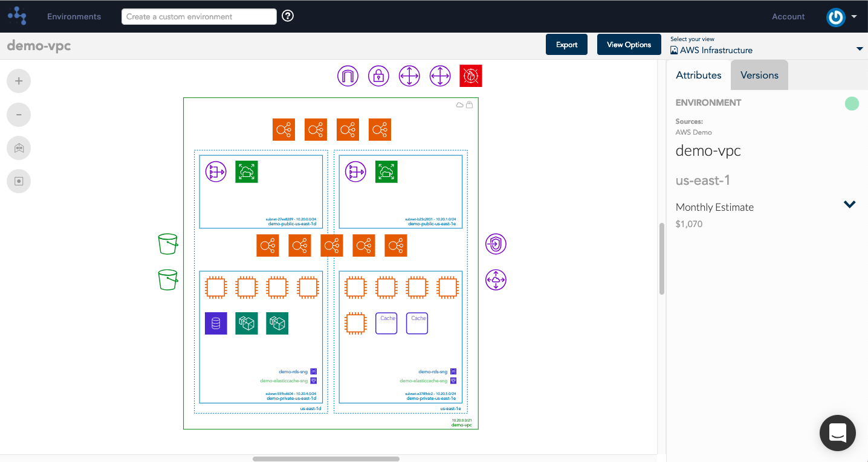Open the Environments menu in the top bar
This screenshot has width=868, height=462.
click(74, 16)
